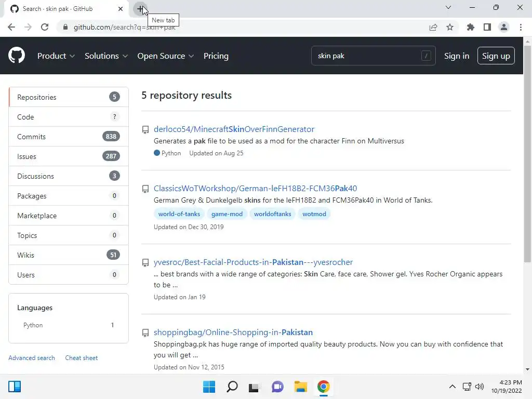The image size is (532, 399).
Task: Click the worldoftanks topic tag
Action: pyautogui.click(x=272, y=214)
